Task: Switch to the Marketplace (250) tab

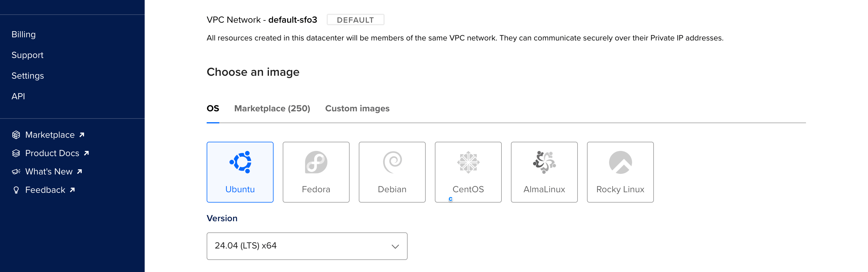Action: pos(272,108)
